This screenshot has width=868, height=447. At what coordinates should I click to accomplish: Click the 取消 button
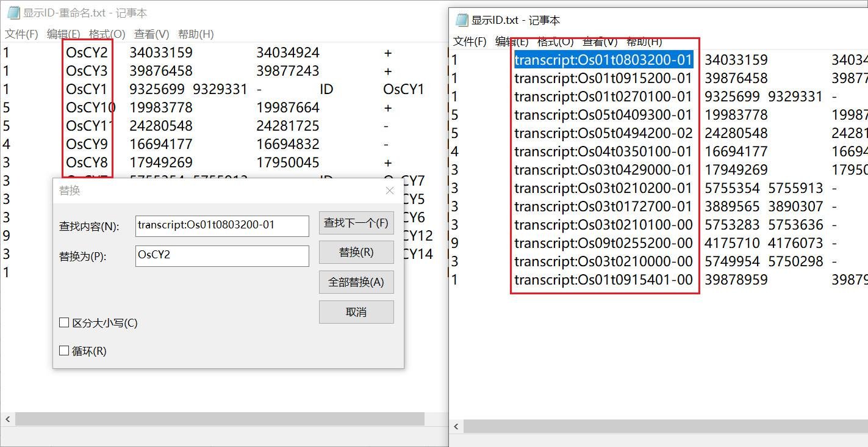[x=356, y=312]
